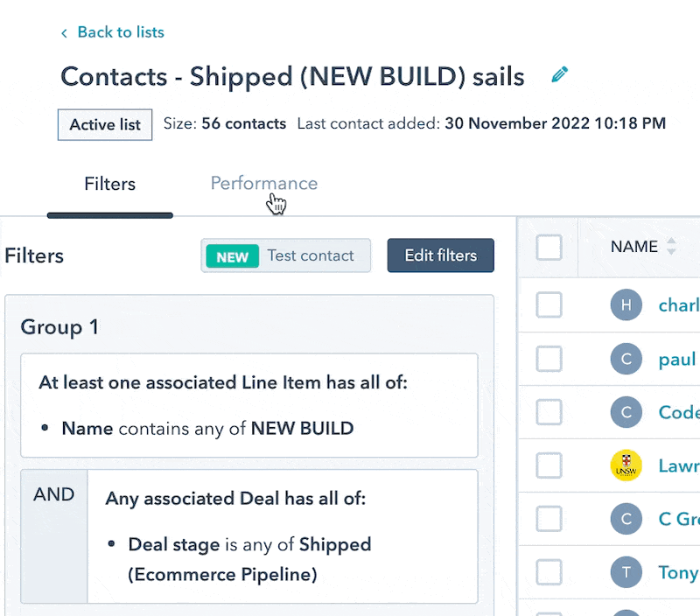This screenshot has width=700, height=616.
Task: Tick the checkbox for the Lawr contact
Action: [x=549, y=465]
